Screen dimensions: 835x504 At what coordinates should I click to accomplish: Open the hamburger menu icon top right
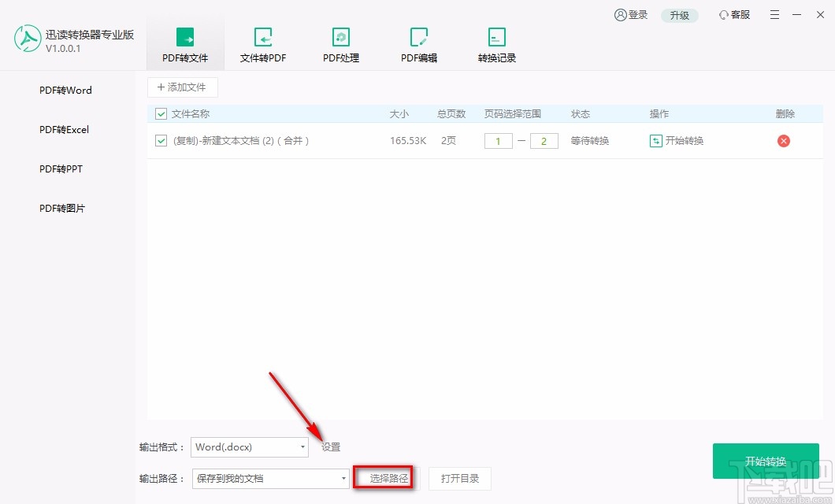774,14
